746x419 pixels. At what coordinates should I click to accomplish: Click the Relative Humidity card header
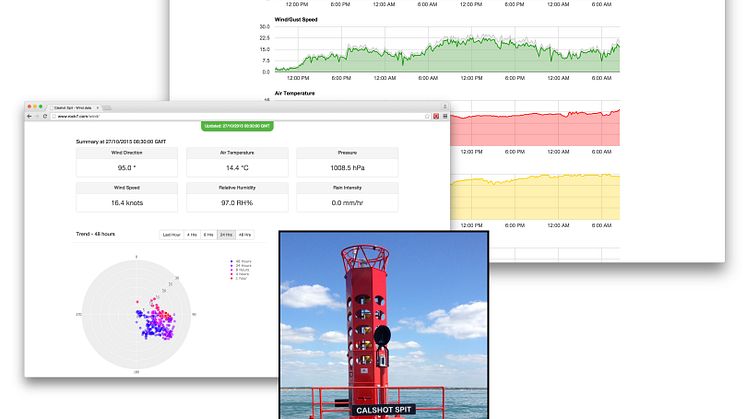[x=237, y=188]
